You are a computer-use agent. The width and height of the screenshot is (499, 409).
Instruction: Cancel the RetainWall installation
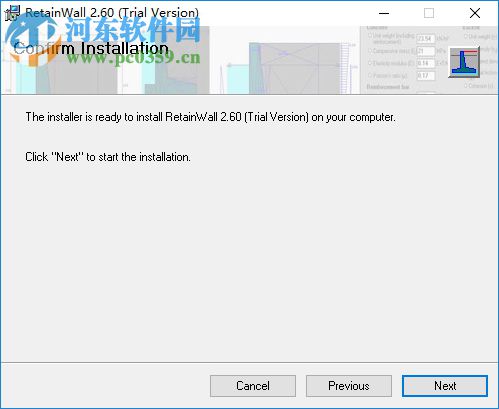[253, 386]
